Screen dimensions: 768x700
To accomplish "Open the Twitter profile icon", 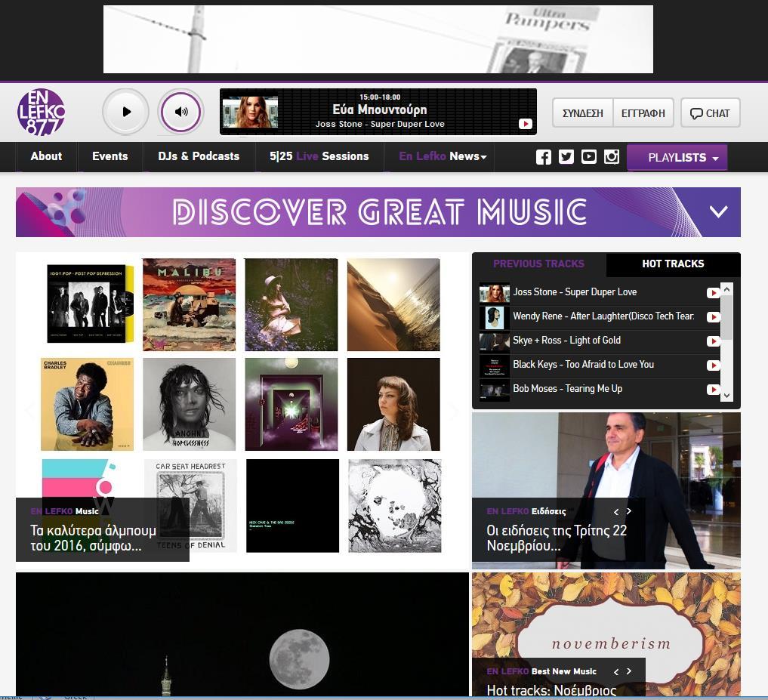I will point(566,157).
